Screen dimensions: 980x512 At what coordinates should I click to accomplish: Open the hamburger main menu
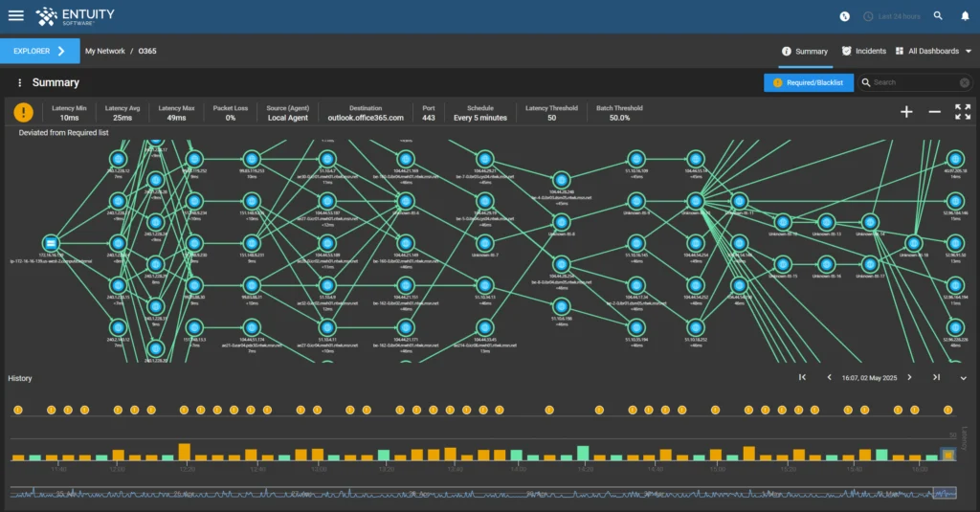pyautogui.click(x=16, y=15)
